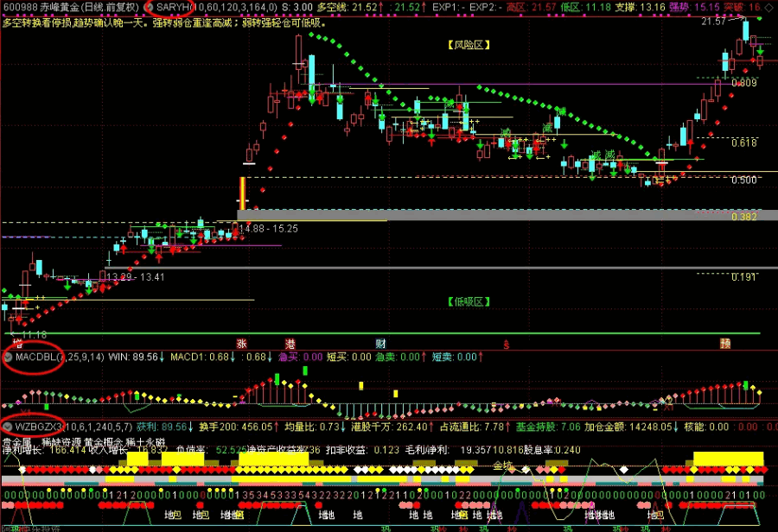Click the 13.29 - 13.41 price range label
The width and height of the screenshot is (778, 532).
[x=135, y=277]
